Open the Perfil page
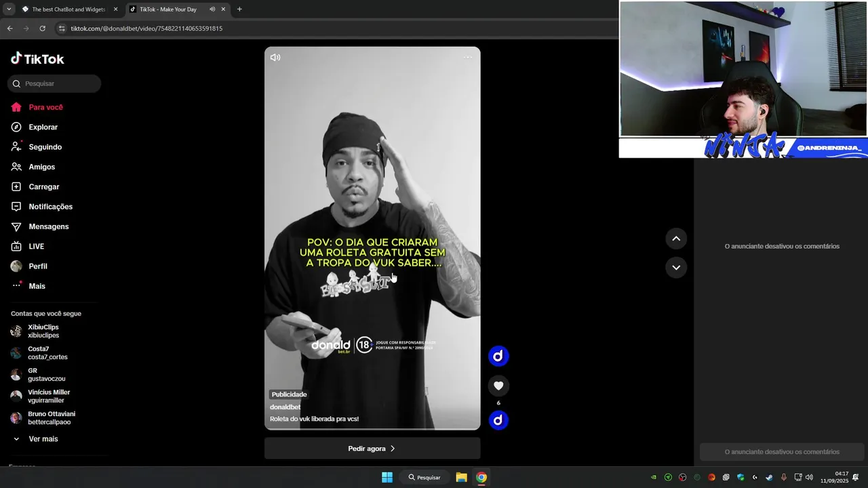This screenshot has width=868, height=488. click(29, 266)
